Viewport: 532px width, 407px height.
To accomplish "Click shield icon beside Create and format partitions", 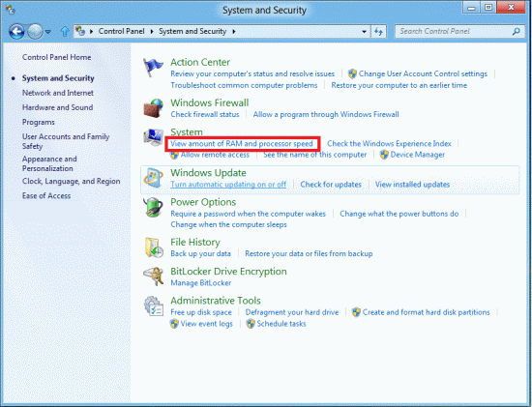I will [356, 312].
